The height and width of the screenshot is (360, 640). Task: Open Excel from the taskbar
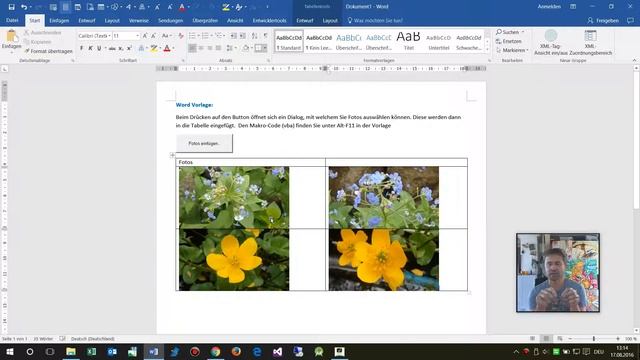tap(91, 351)
